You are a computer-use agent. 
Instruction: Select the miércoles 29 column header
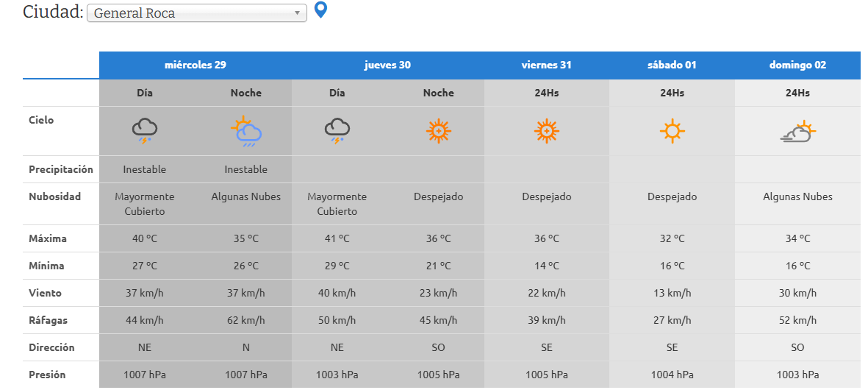click(x=195, y=65)
